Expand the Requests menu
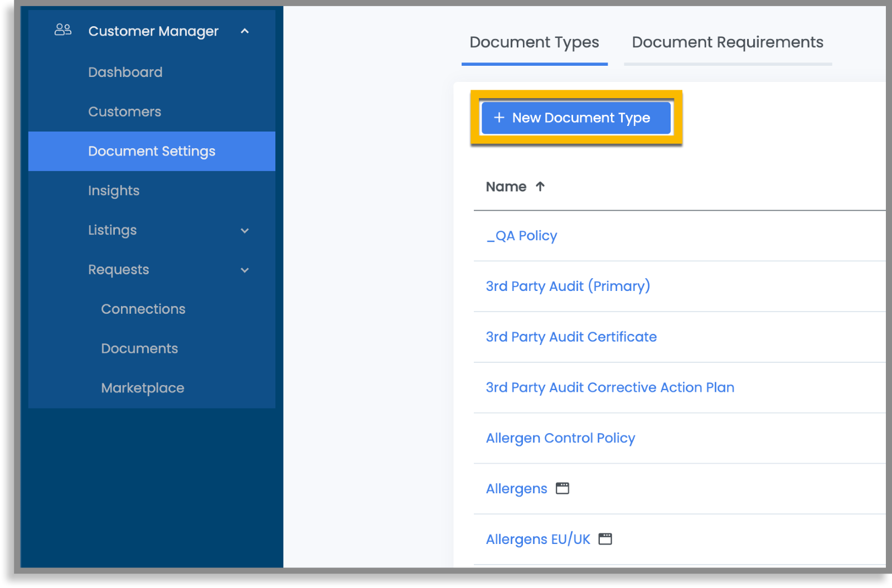Image resolution: width=892 pixels, height=588 pixels. 245,270
